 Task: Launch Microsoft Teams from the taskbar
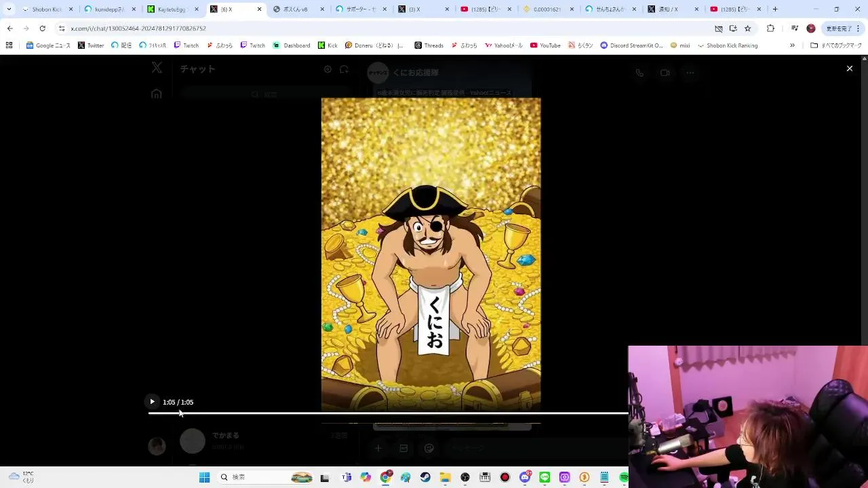click(x=347, y=477)
